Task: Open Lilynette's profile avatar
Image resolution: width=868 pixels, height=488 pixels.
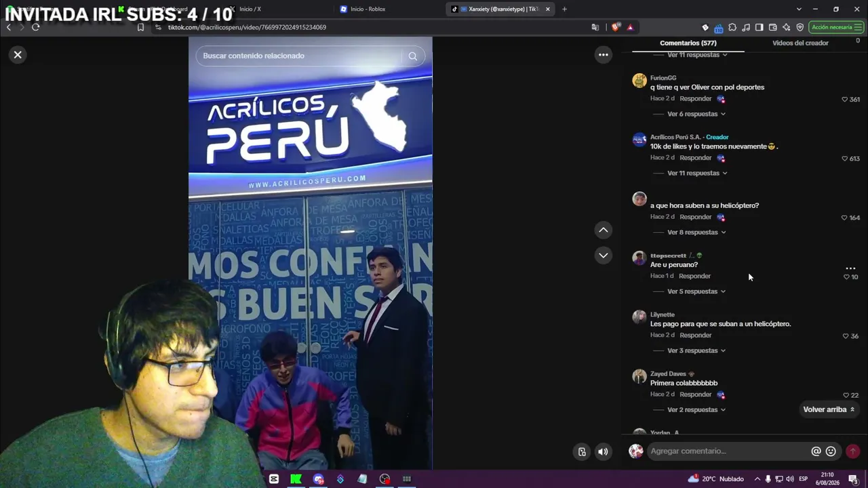Action: pyautogui.click(x=639, y=317)
